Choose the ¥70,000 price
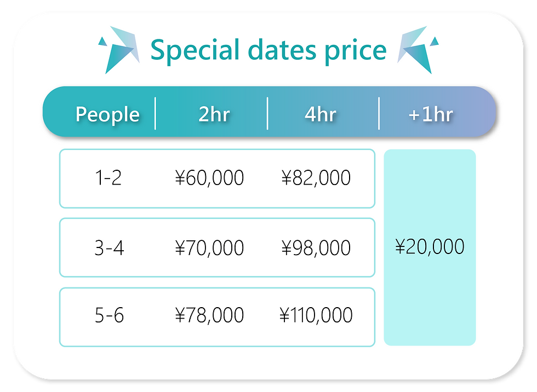The image size is (537, 392). [x=209, y=248]
